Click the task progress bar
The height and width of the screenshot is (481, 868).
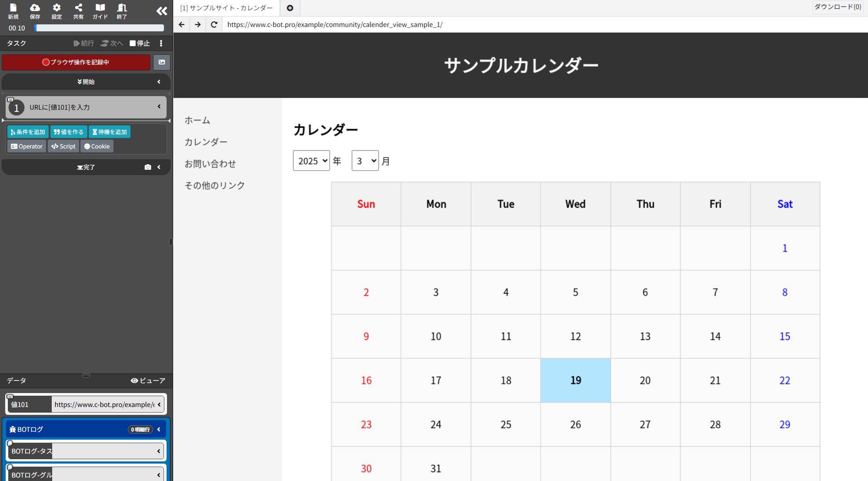coord(99,28)
